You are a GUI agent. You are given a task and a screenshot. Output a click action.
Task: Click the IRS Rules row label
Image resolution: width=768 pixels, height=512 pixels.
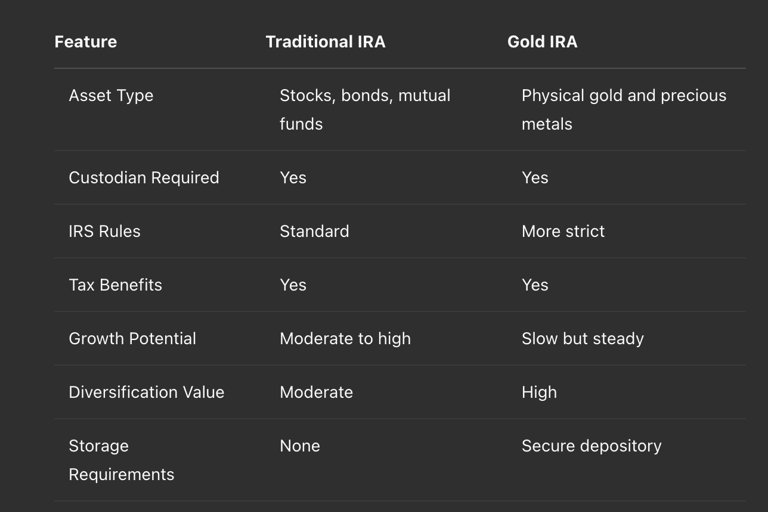coord(104,231)
